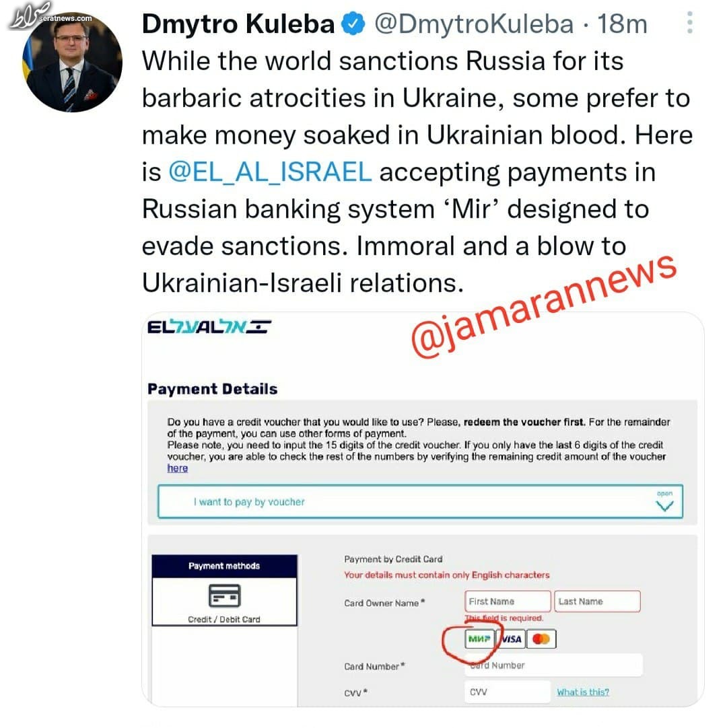Viewport: 727px width, 728px height.
Task: Open the 'I want to pay by voucher' dropdown
Action: point(421,501)
